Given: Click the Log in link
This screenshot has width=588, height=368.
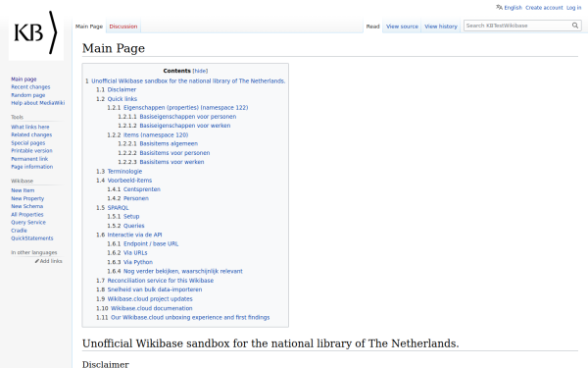Looking at the screenshot, I should pos(573,8).
